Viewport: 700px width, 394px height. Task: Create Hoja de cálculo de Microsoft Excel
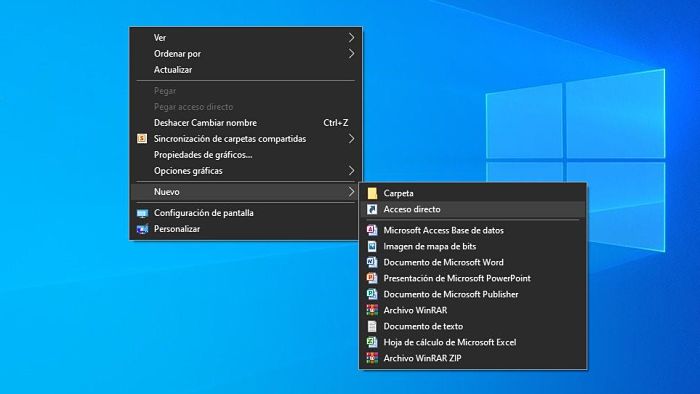[x=473, y=342]
